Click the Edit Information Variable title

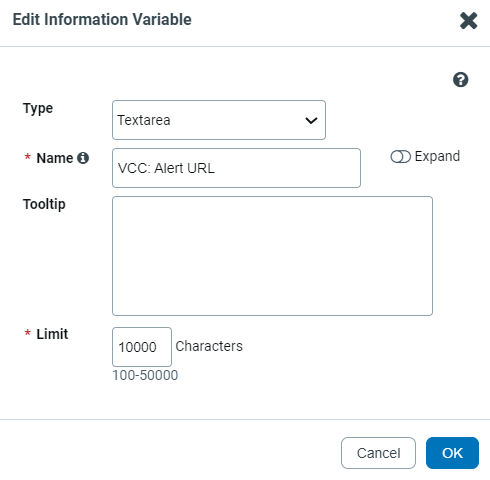coord(102,19)
